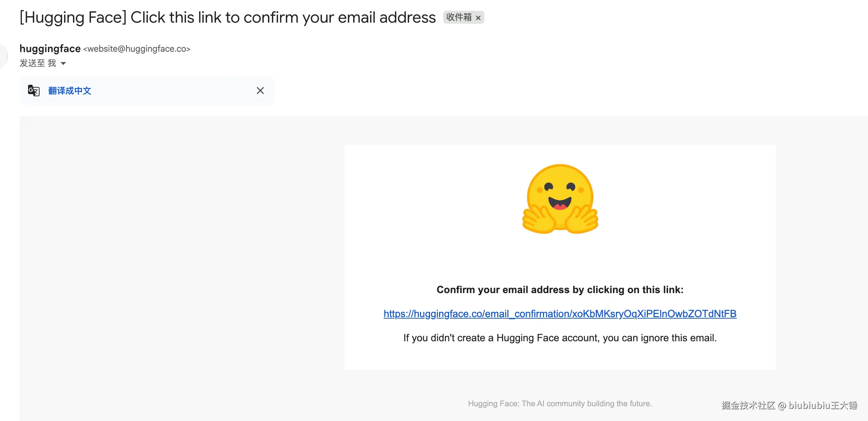The height and width of the screenshot is (421, 868).
Task: Click the Hugging Face footer tagline
Action: tap(560, 403)
